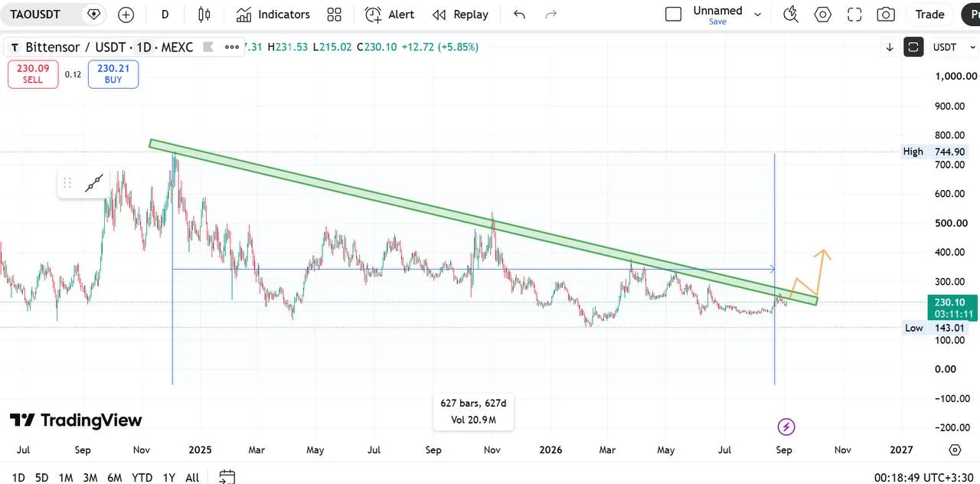Click the 2026 time axis label
Image resolution: width=980 pixels, height=484 pixels.
pos(550,450)
